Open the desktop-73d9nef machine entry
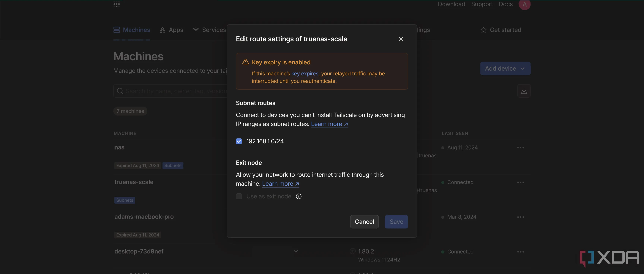644x274 pixels. click(139, 251)
